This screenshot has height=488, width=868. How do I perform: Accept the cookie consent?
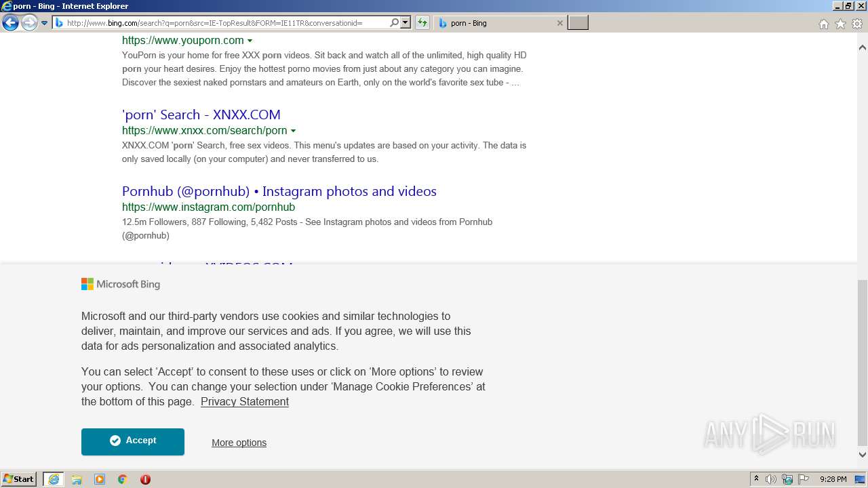click(x=133, y=441)
